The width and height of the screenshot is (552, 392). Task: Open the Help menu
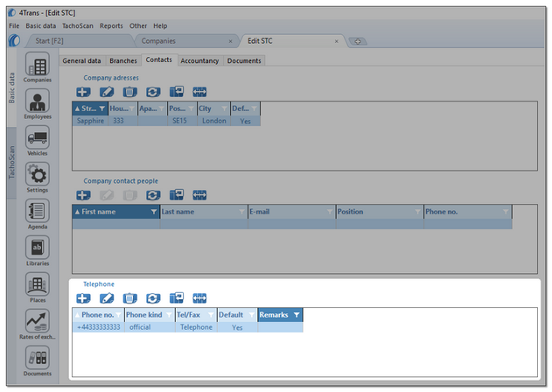pos(160,25)
